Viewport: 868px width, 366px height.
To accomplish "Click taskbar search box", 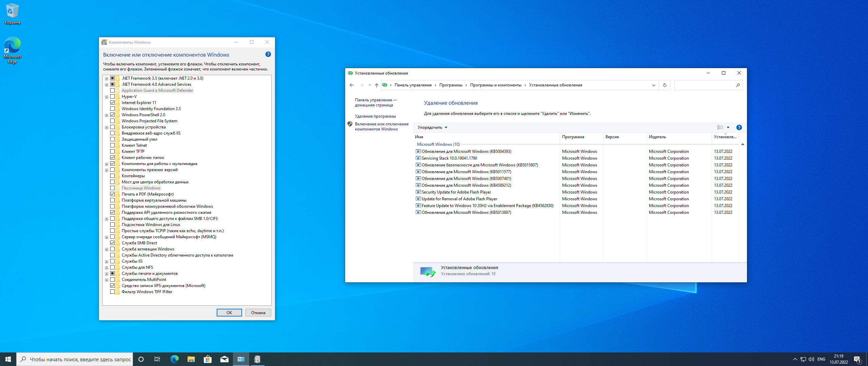I will (75, 359).
